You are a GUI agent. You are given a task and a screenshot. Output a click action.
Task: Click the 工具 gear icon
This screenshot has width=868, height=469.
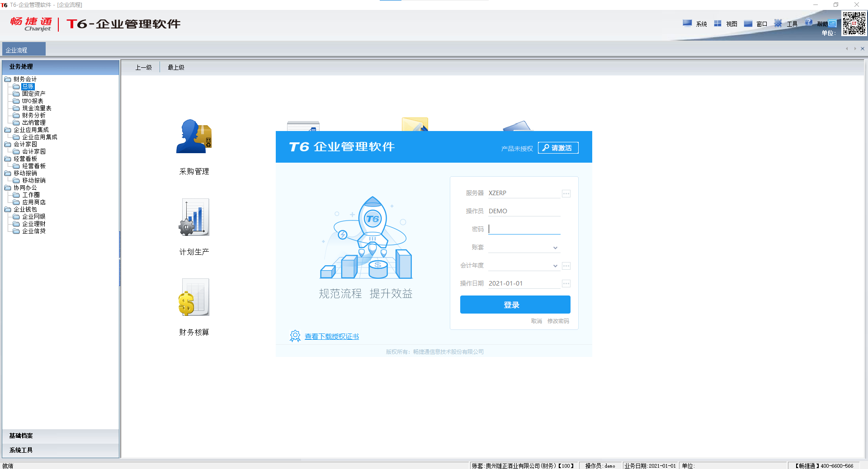(x=778, y=23)
